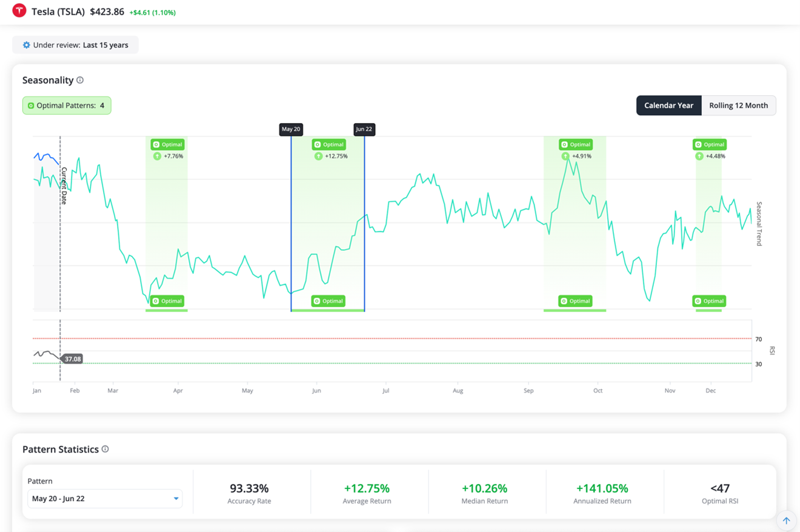
Task: Select top Optimal tag for March pattern
Action: click(167, 145)
